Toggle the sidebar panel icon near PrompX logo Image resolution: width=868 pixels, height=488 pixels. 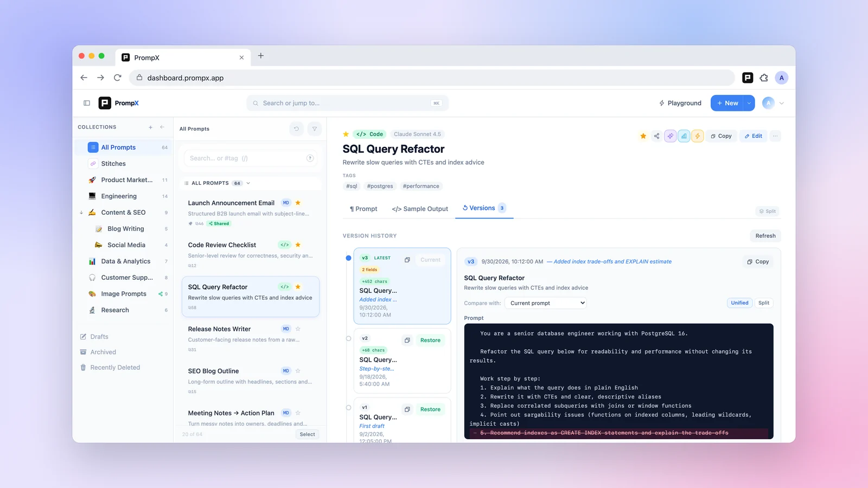click(x=87, y=103)
